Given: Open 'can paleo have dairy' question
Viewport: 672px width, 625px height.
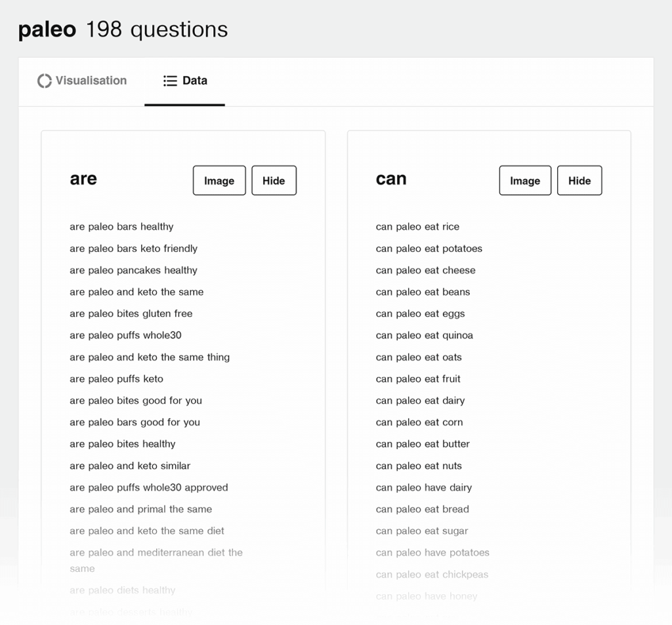Looking at the screenshot, I should 424,487.
